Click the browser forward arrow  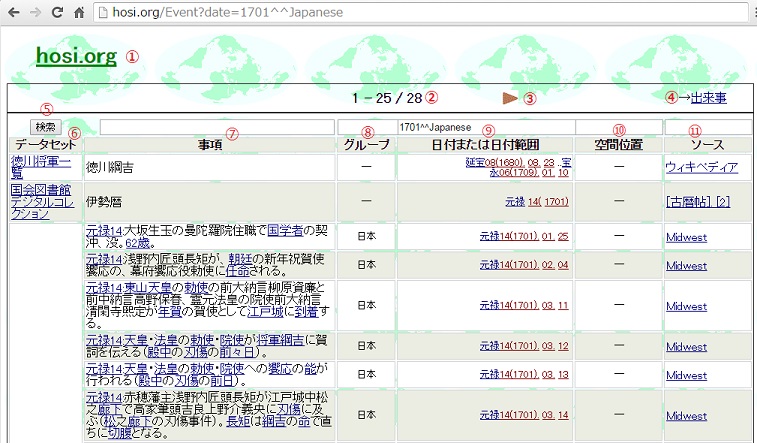point(37,12)
